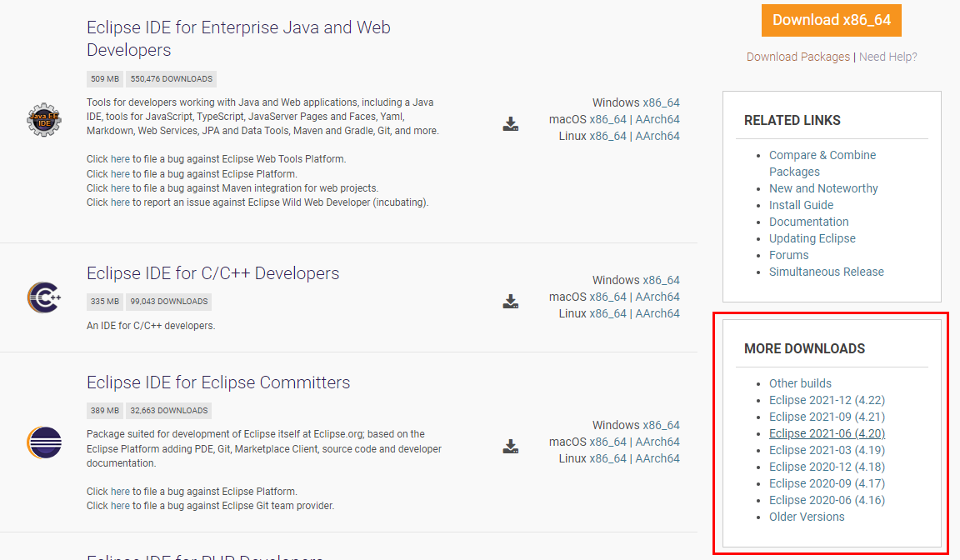The image size is (960, 560).
Task: Select macOS x86_64 for Enterprise Java package
Action: pos(608,119)
